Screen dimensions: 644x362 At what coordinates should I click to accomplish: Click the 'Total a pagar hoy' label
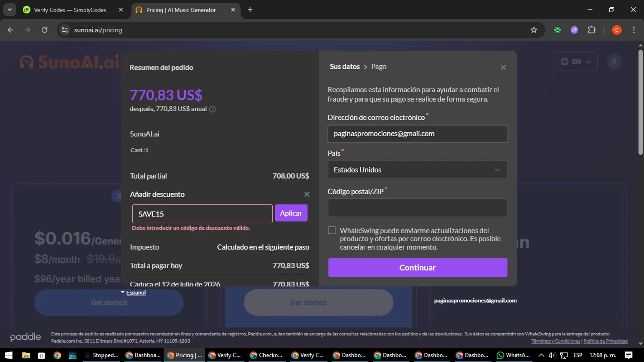click(156, 266)
